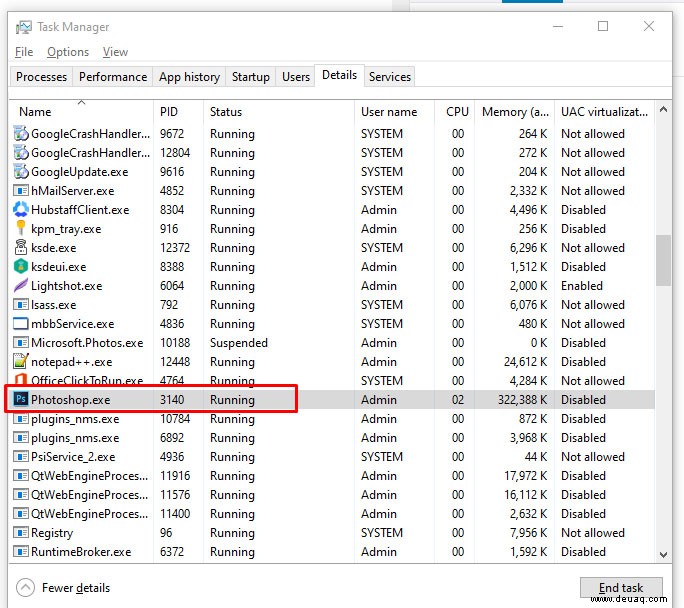
Task: Select the Photoshop.exe process name
Action: click(x=71, y=400)
